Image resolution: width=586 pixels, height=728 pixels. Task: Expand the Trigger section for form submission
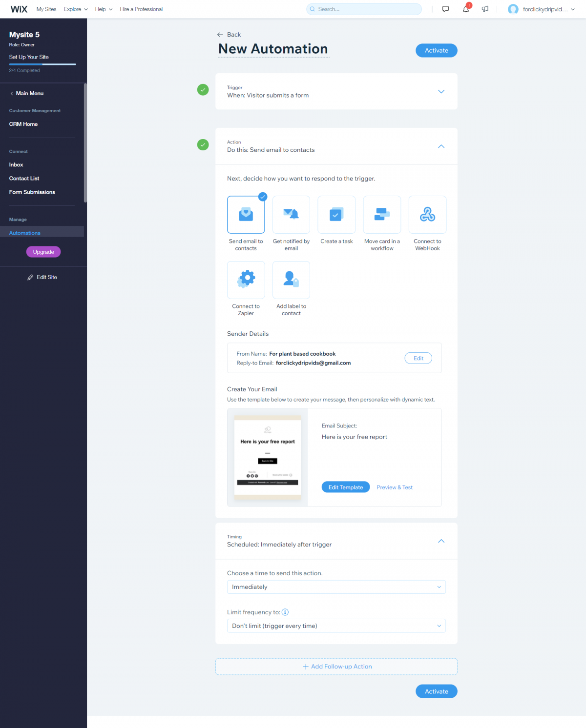coord(441,91)
